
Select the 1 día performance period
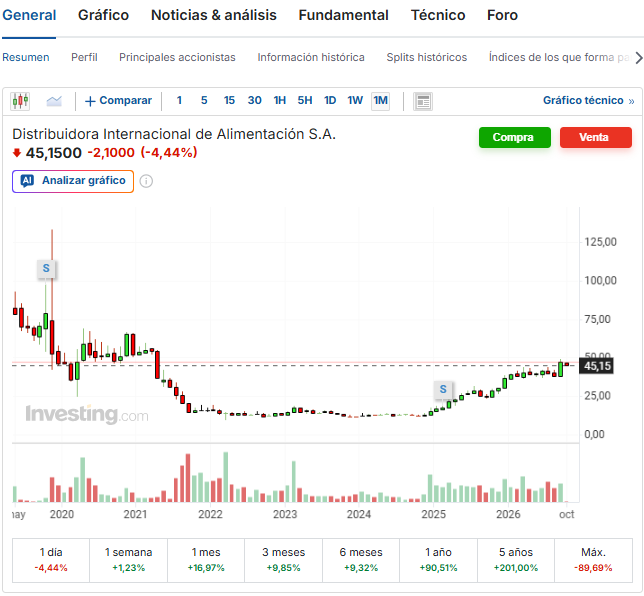point(51,560)
